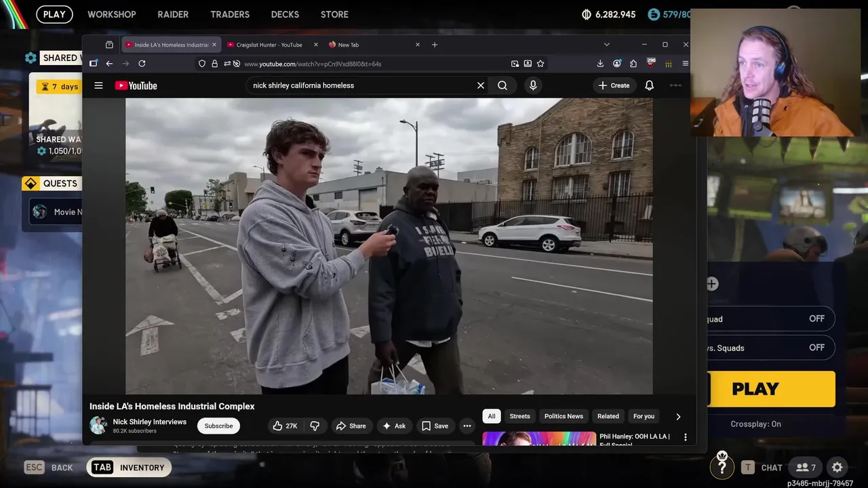Dislike the video with thumbs down
Viewport: 868px width, 488px height.
pyautogui.click(x=315, y=426)
